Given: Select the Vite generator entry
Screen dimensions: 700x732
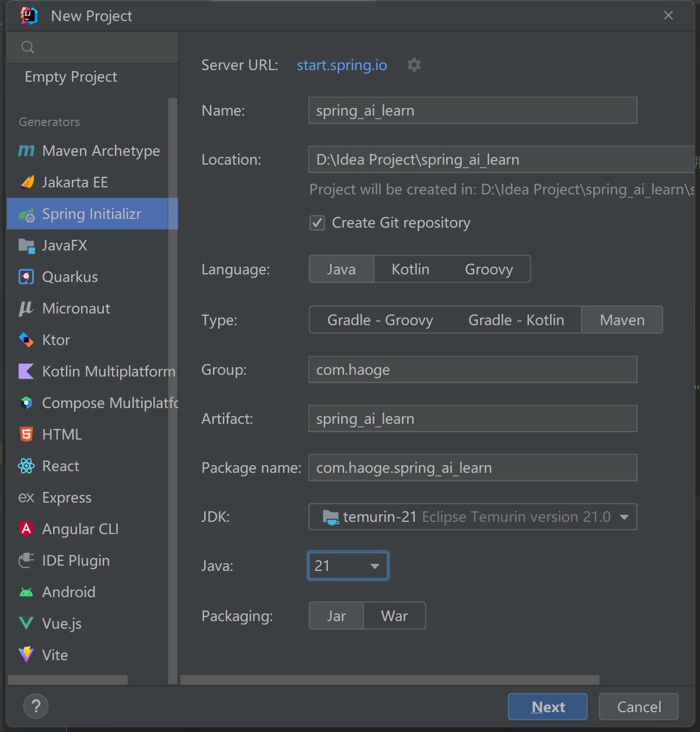Looking at the screenshot, I should pos(87,655).
